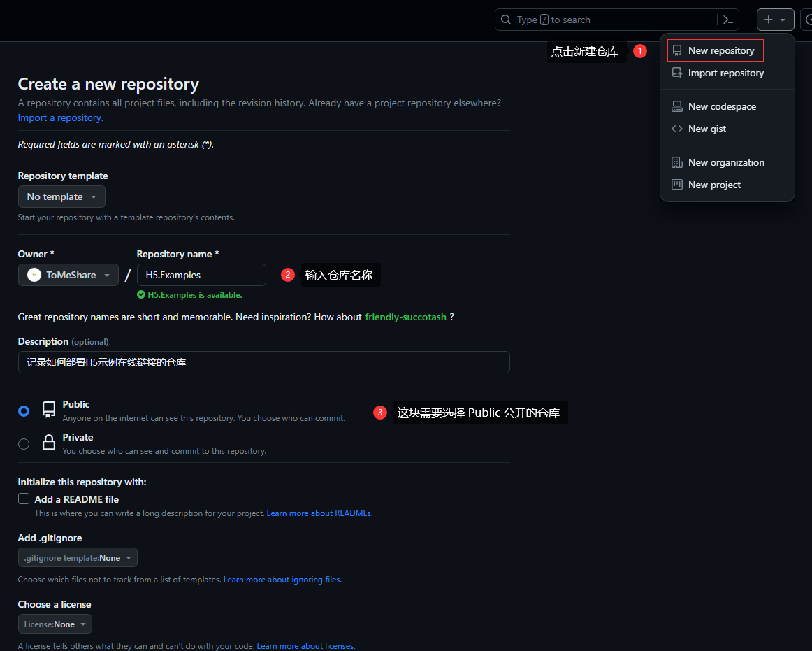
Task: Enable Add a README file checkbox
Action: pyautogui.click(x=24, y=499)
